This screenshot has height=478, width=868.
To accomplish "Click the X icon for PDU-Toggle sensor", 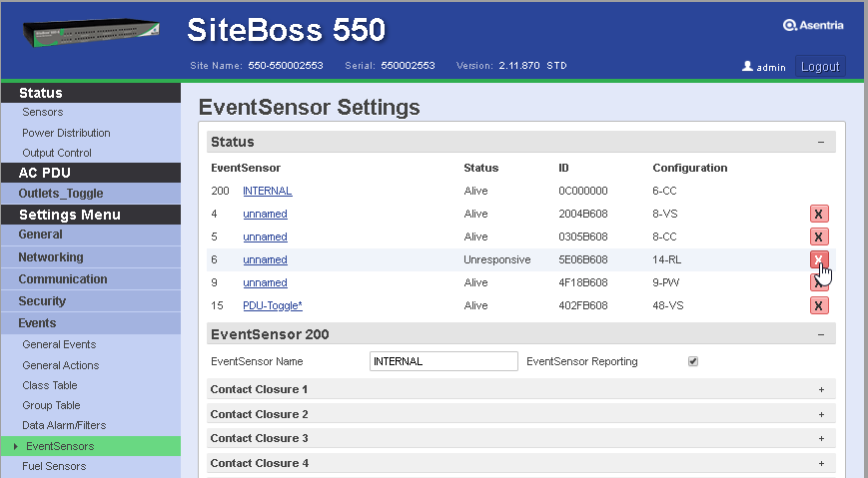I will tap(818, 305).
